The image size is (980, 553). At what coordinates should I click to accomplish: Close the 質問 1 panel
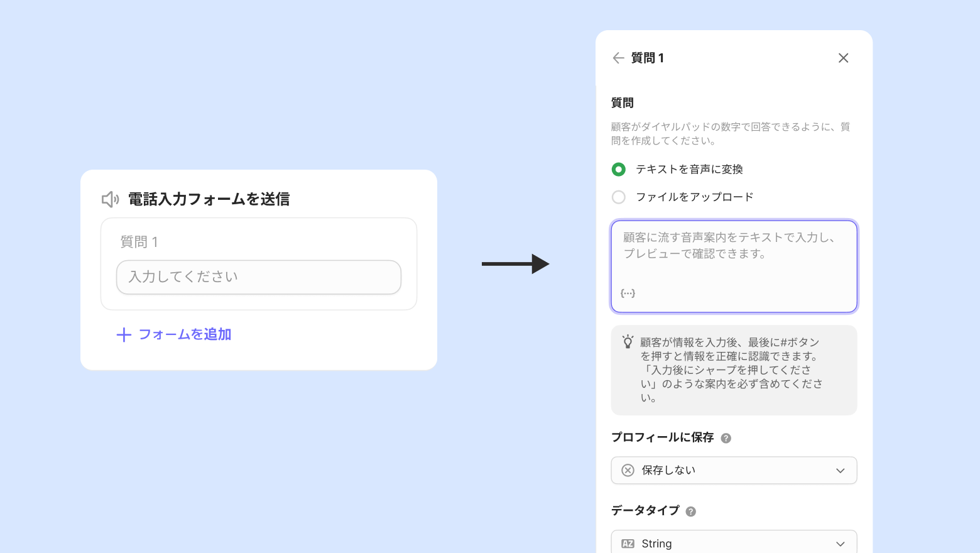(x=843, y=58)
